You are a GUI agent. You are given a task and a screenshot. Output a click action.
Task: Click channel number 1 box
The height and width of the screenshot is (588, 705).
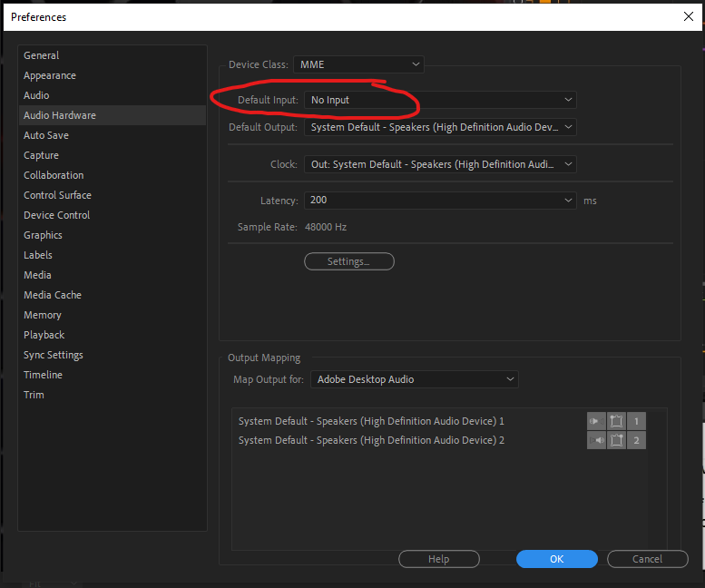point(636,421)
